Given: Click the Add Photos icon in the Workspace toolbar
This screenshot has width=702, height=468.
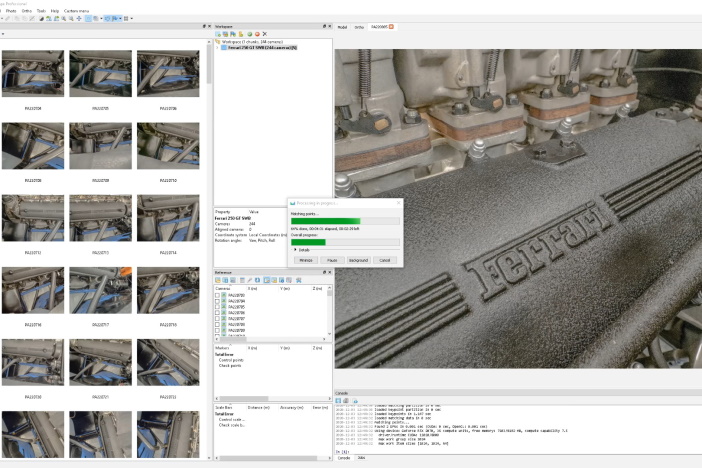Looking at the screenshot, I should point(226,34).
